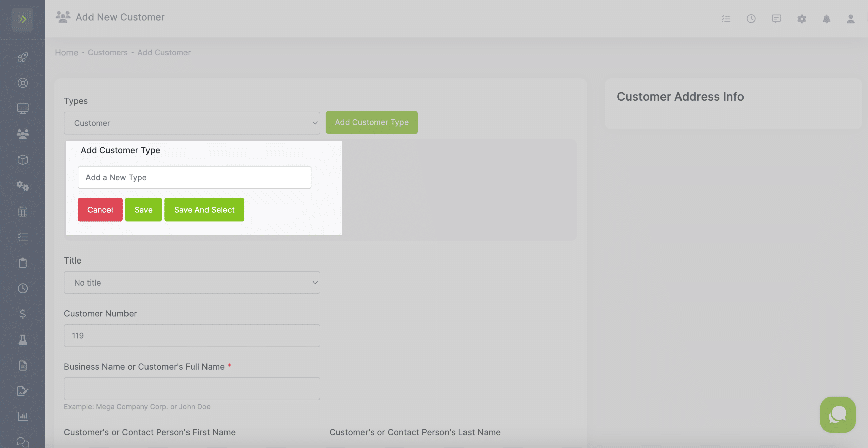
Task: Open user profile icon in top bar
Action: (851, 19)
